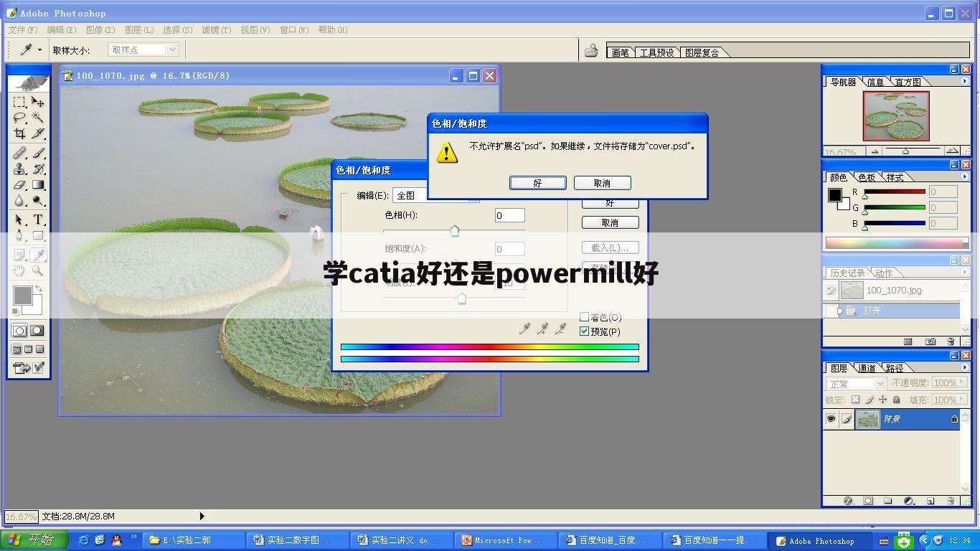Open the eyedropper tool preset picker arrow
Image resolution: width=980 pixels, height=551 pixels.
pyautogui.click(x=39, y=50)
